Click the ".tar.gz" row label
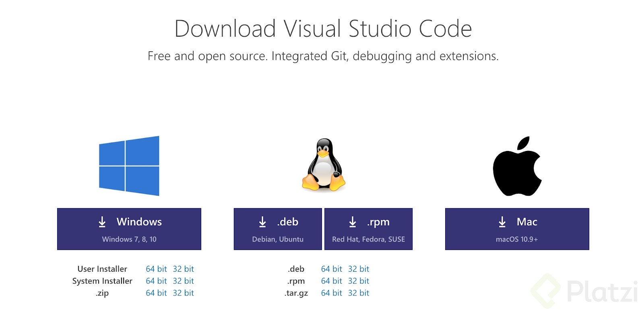The width and height of the screenshot is (644, 312). pos(296,293)
